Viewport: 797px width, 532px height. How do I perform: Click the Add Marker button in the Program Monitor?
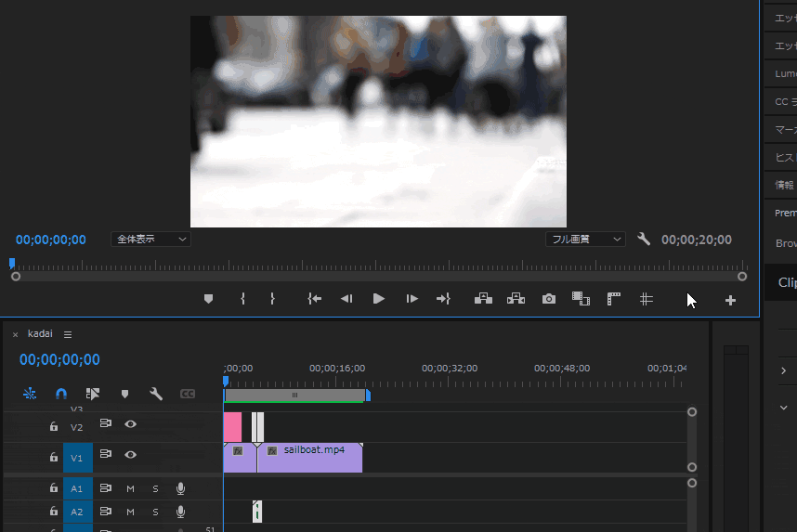pos(208,299)
